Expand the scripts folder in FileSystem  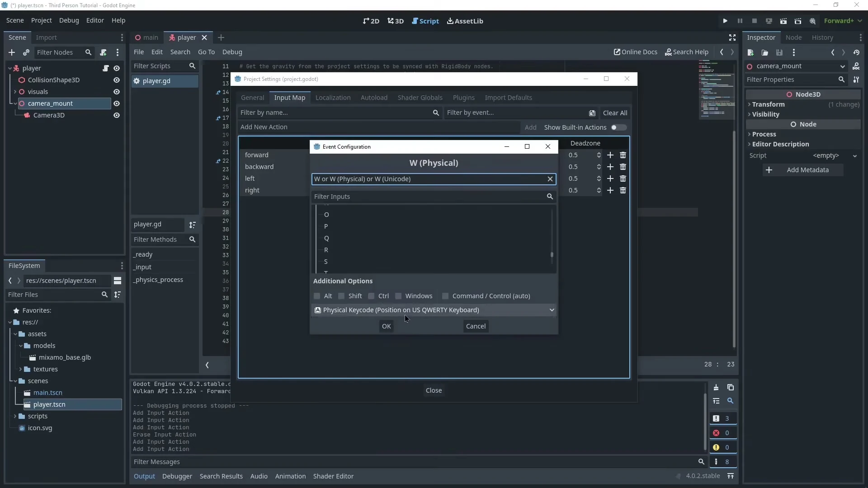15,416
